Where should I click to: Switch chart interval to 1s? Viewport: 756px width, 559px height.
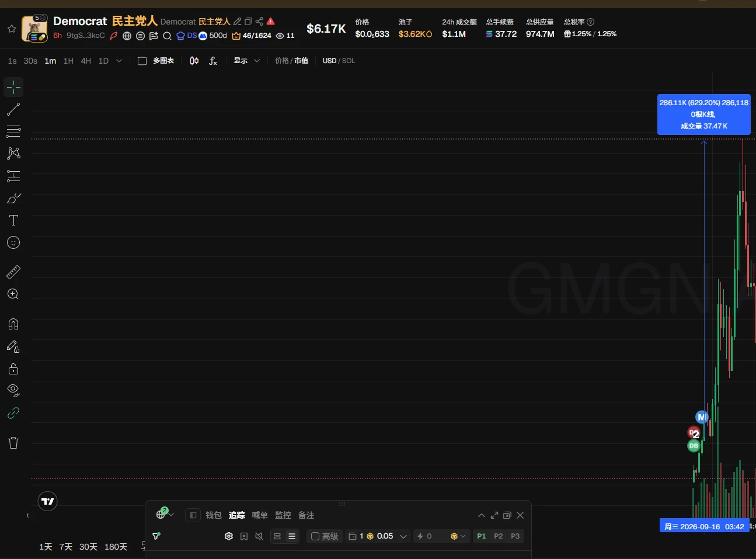[x=12, y=61]
